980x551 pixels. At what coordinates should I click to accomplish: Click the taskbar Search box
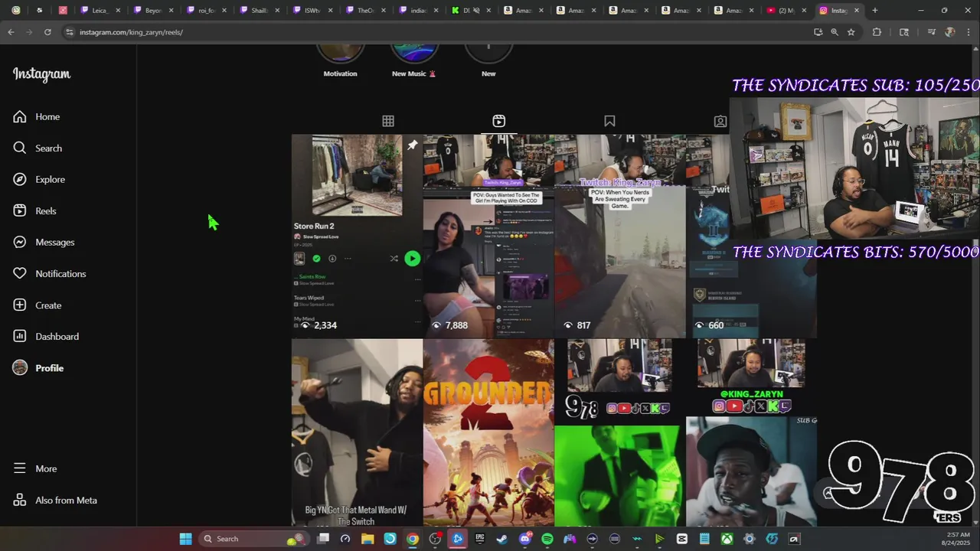(x=253, y=539)
